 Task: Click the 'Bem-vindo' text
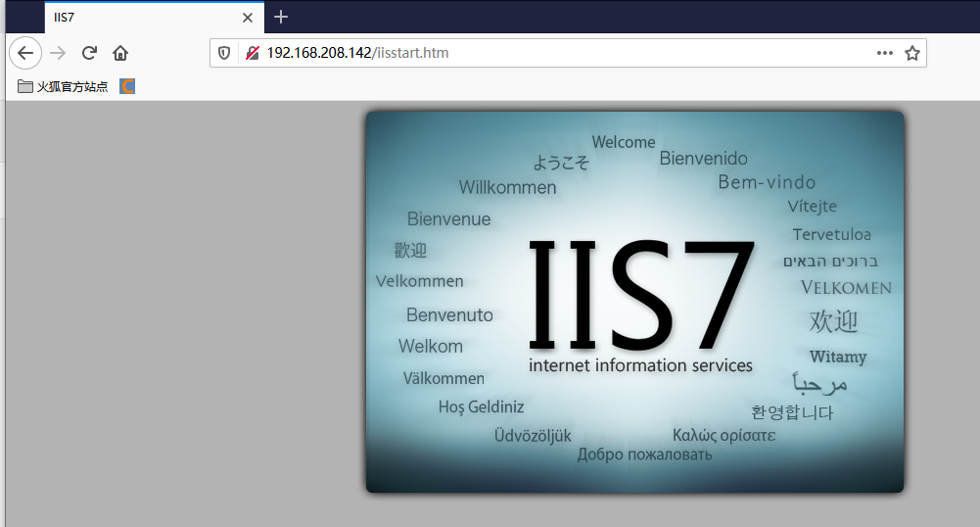click(767, 182)
